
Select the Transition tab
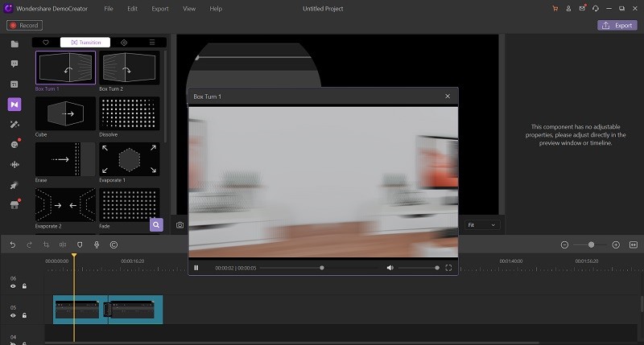(85, 43)
